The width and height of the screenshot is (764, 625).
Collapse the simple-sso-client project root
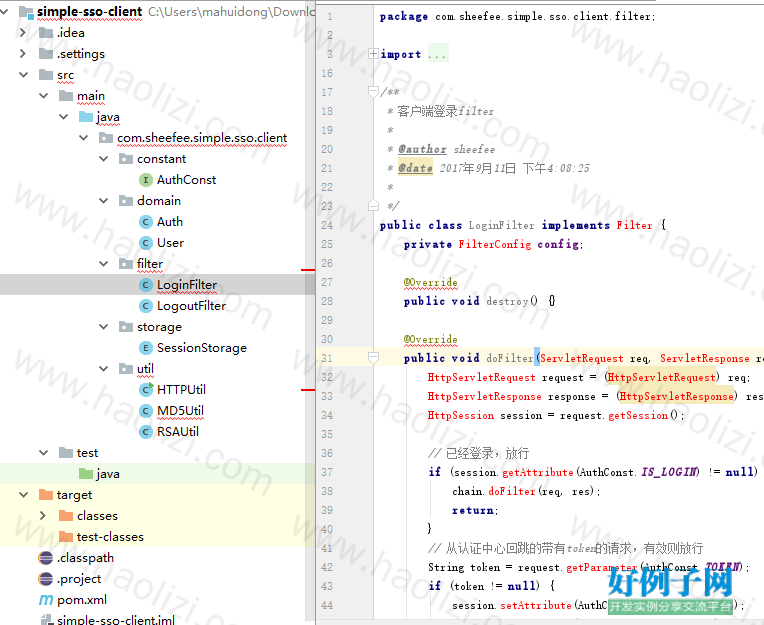(4, 11)
